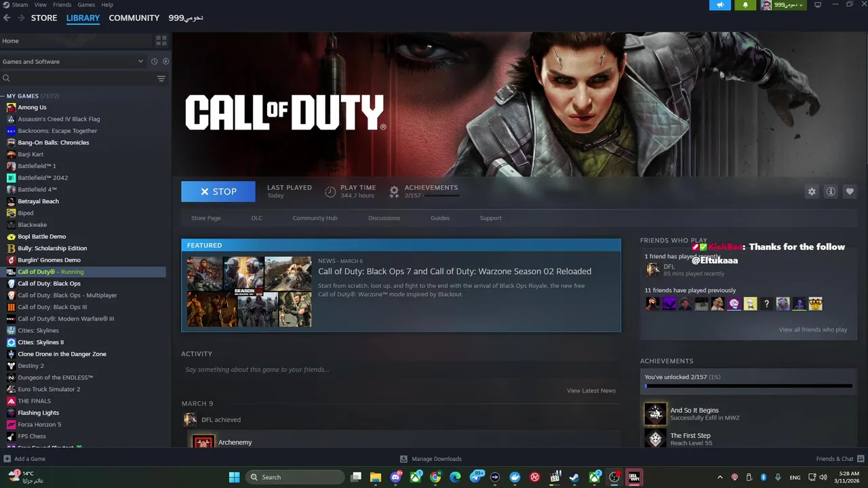The image size is (868, 488).
Task: Select Destiny 2 in the game list
Action: 31,366
